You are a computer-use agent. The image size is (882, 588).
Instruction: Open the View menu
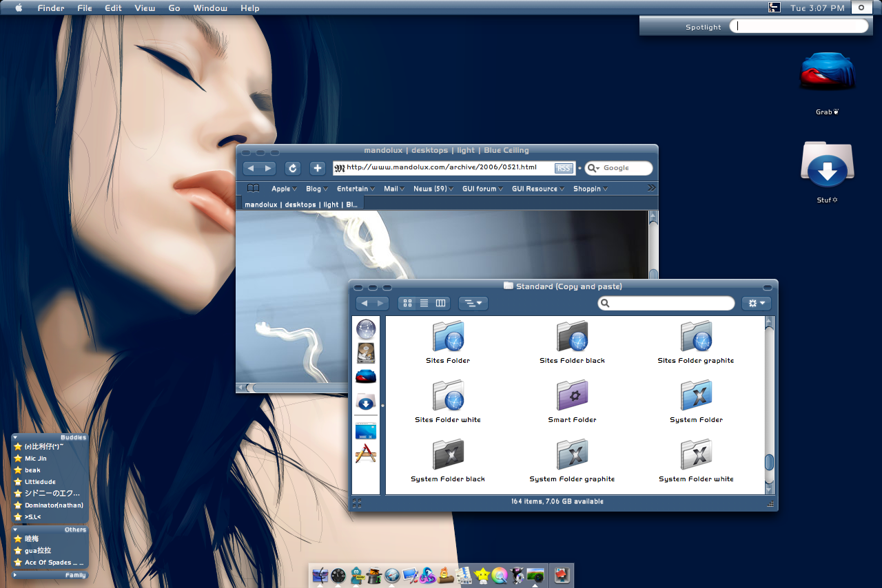145,8
